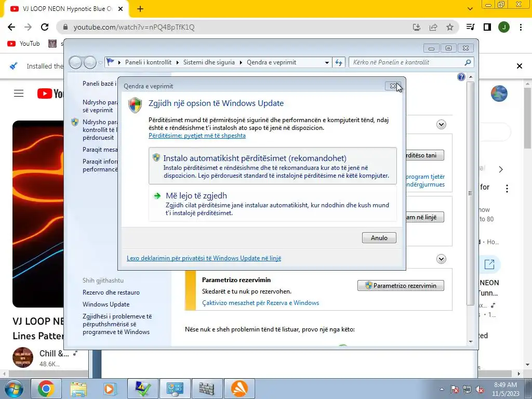Open a new Chrome tab
Image resolution: width=532 pixels, height=399 pixels.
point(140,9)
